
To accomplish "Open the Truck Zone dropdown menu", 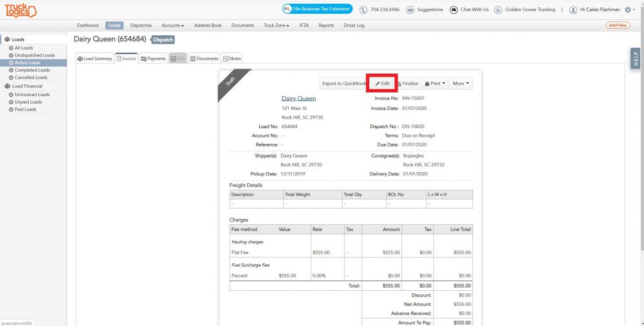I will point(277,25).
